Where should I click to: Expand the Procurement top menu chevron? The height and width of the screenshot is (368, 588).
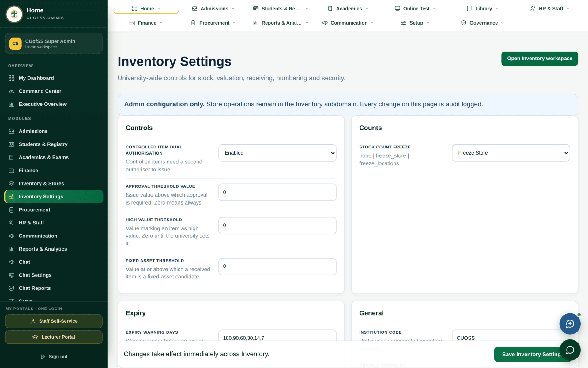234,23
